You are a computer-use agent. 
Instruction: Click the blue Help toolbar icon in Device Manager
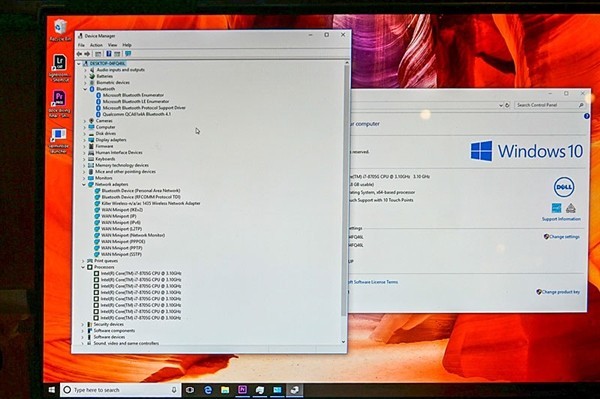[109, 54]
